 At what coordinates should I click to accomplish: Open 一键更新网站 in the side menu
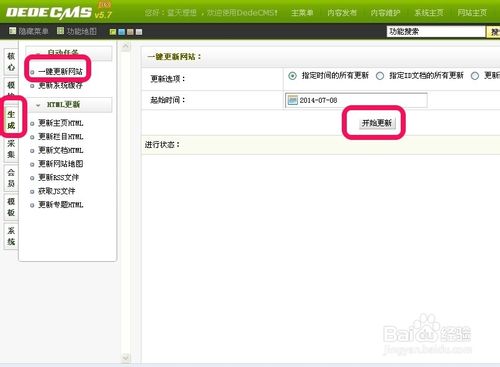pyautogui.click(x=60, y=71)
